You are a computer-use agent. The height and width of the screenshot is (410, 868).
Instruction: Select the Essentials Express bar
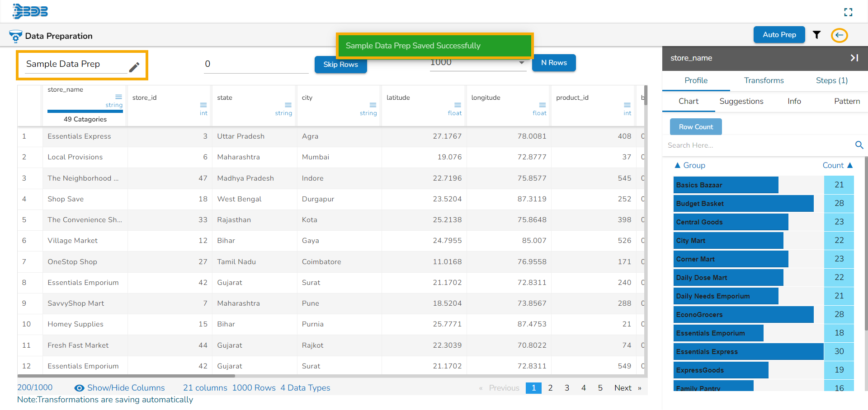pos(748,351)
